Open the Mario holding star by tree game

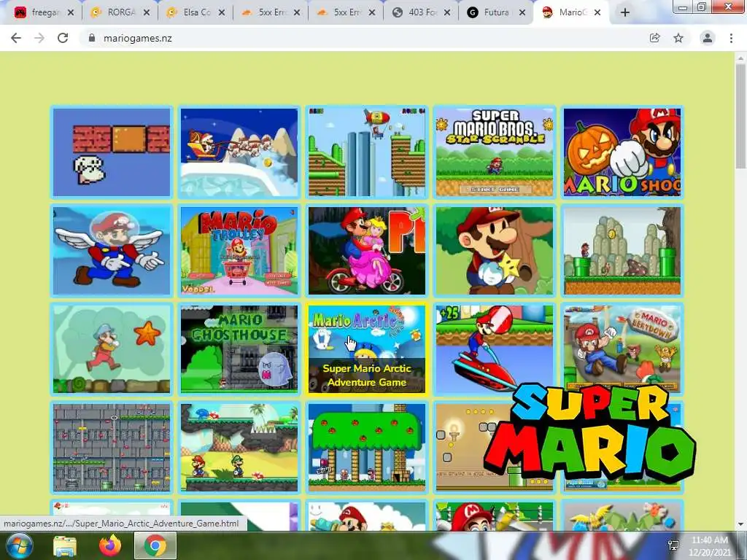[495, 251]
